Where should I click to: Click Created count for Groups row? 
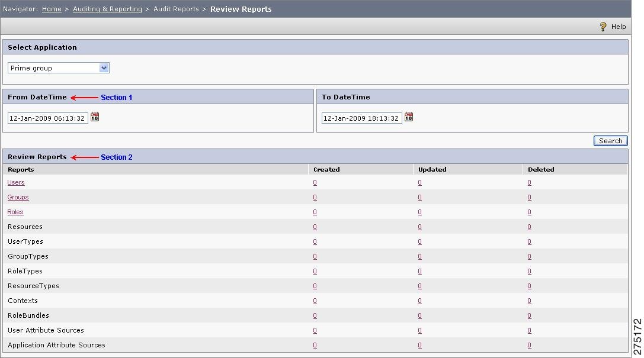click(x=315, y=197)
